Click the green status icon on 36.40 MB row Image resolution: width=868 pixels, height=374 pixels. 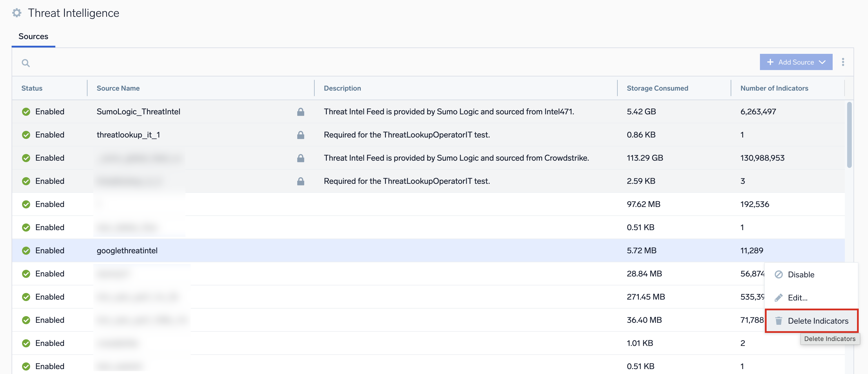(26, 320)
